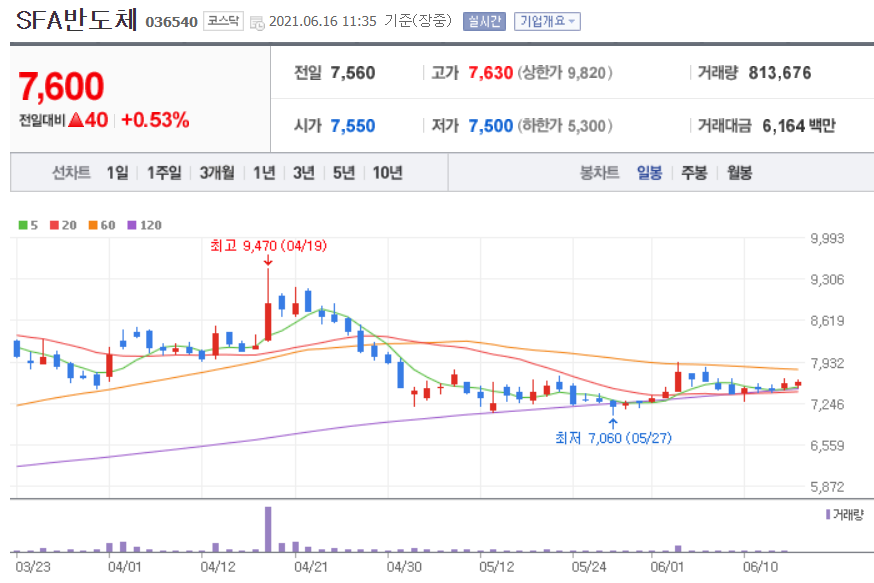Click the 최고 9,470 (04/19) marker
Viewport: 874px width, 583px height.
tap(268, 246)
